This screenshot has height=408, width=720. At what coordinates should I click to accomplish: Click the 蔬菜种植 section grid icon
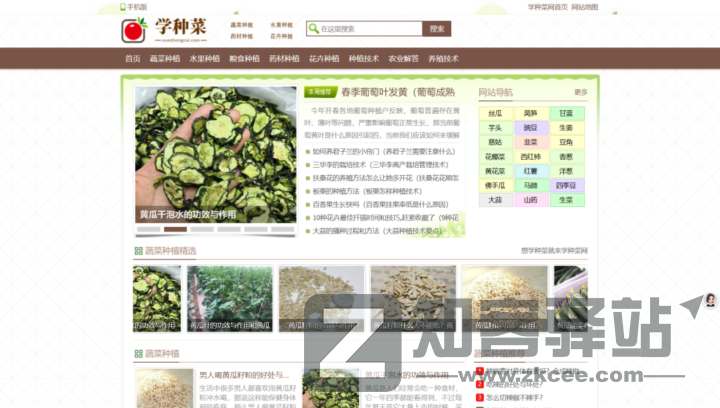(x=139, y=353)
